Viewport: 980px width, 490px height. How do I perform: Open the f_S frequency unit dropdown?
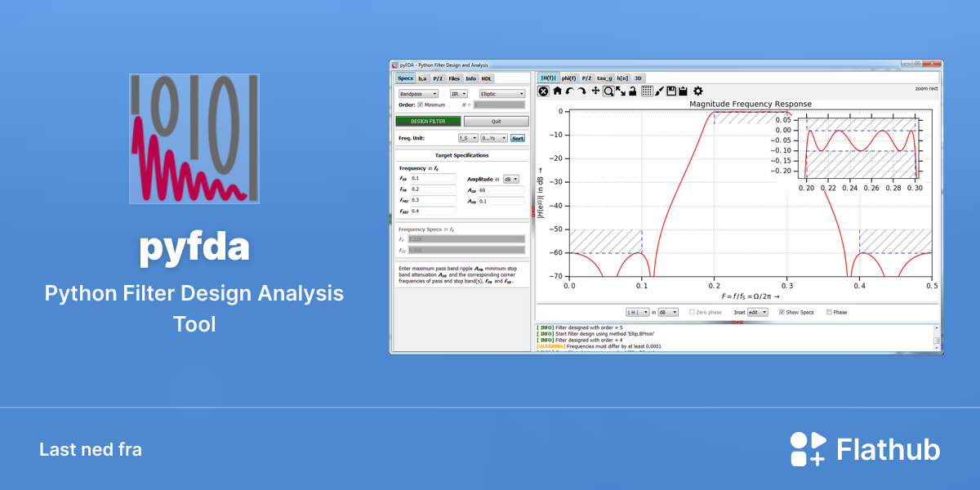(468, 139)
